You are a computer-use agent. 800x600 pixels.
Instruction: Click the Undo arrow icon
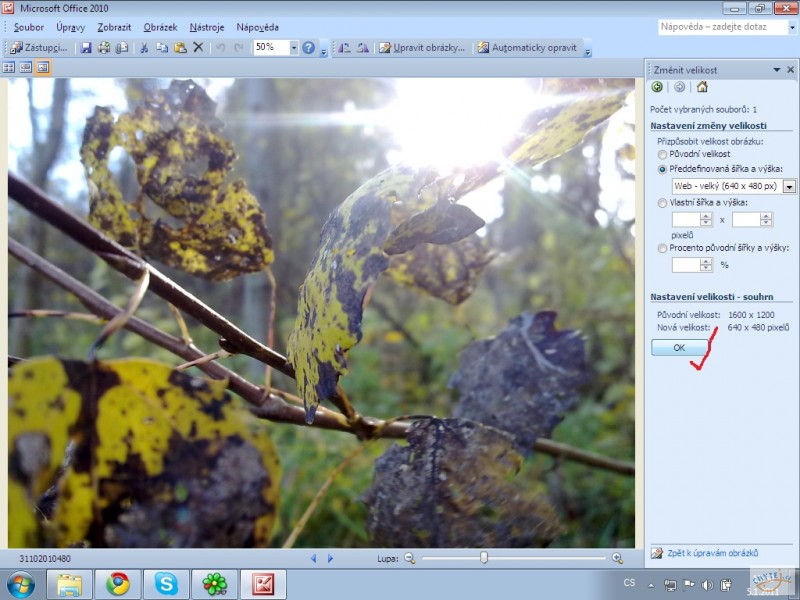(x=220, y=48)
